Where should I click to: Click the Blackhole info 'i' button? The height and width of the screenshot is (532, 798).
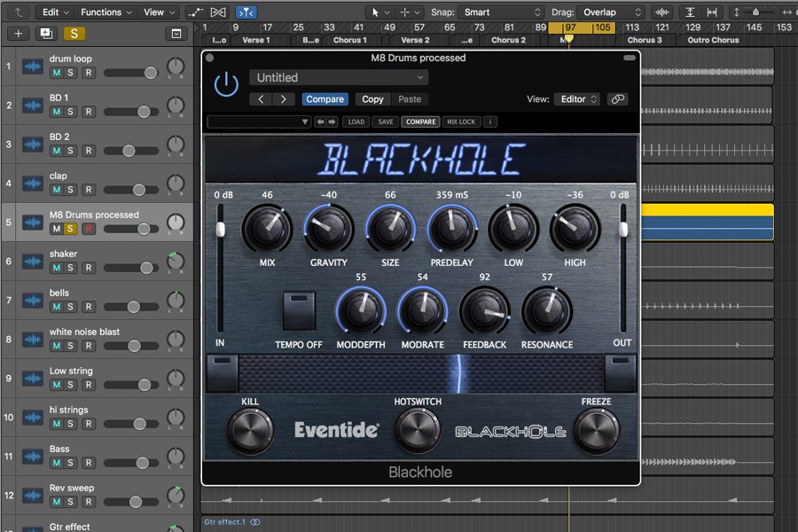coord(490,121)
